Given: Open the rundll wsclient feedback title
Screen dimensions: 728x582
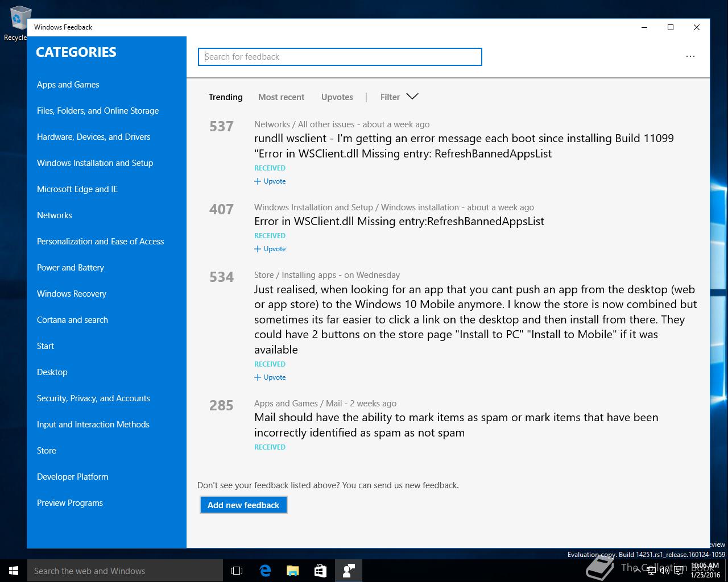Looking at the screenshot, I should pos(464,146).
